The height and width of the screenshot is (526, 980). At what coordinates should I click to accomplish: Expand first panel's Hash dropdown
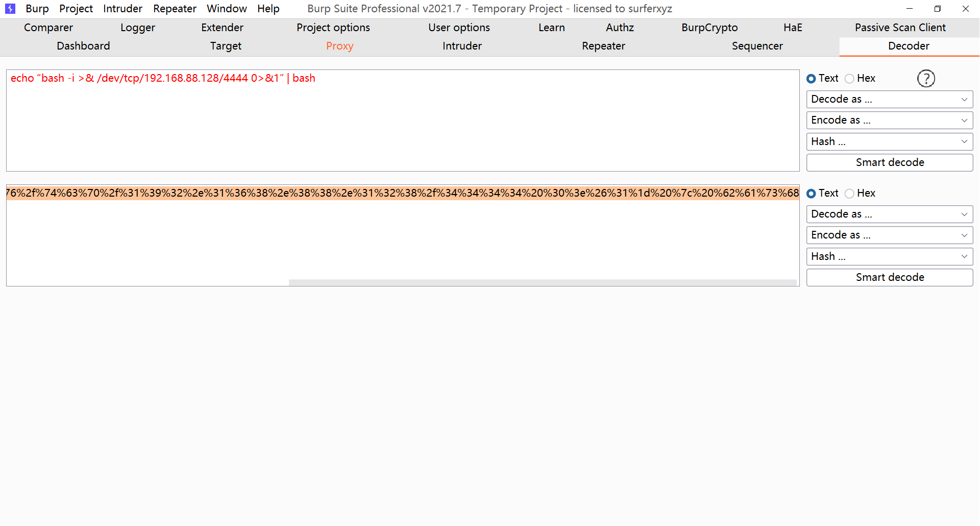click(890, 141)
